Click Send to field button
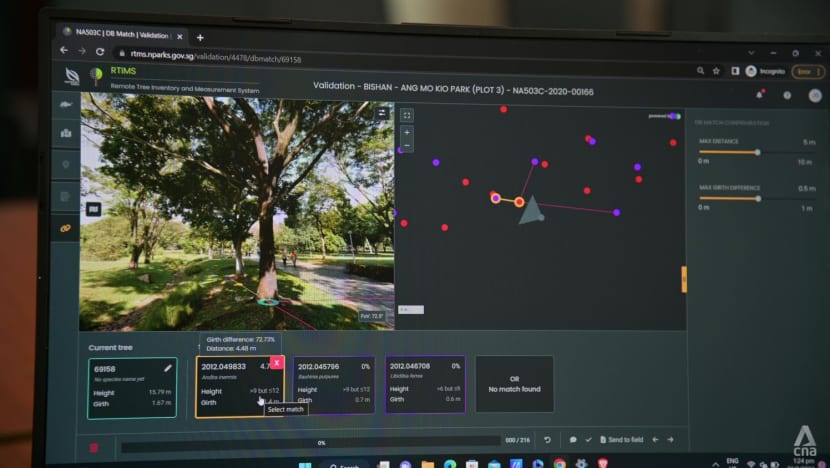 coord(619,440)
